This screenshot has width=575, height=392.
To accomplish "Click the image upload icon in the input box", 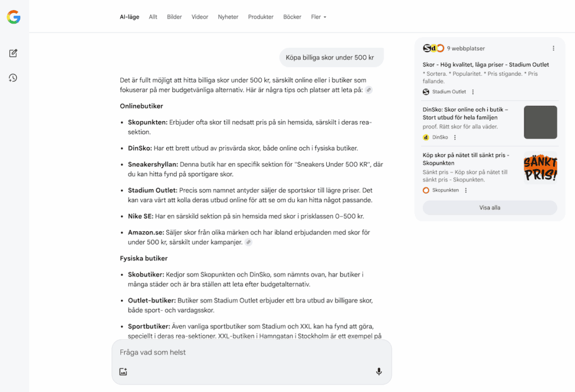I will 124,371.
